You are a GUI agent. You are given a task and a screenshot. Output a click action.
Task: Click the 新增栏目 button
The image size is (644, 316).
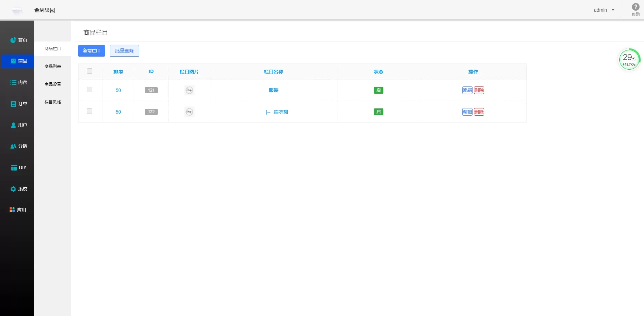pyautogui.click(x=91, y=51)
